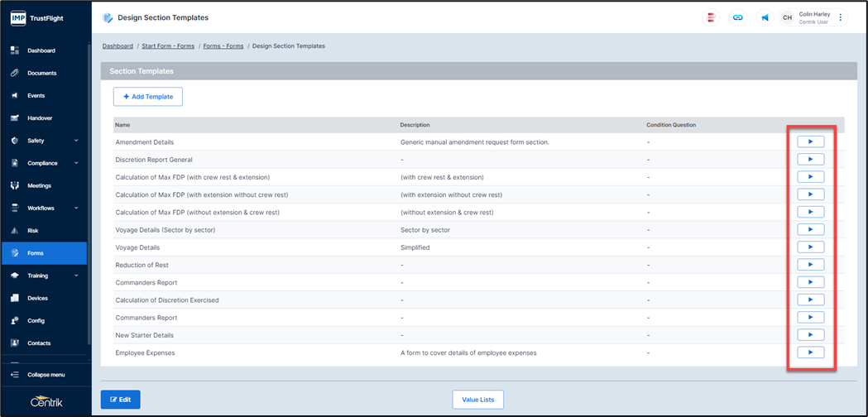This screenshot has width=868, height=417.
Task: Click the Name column header
Action: (x=122, y=125)
